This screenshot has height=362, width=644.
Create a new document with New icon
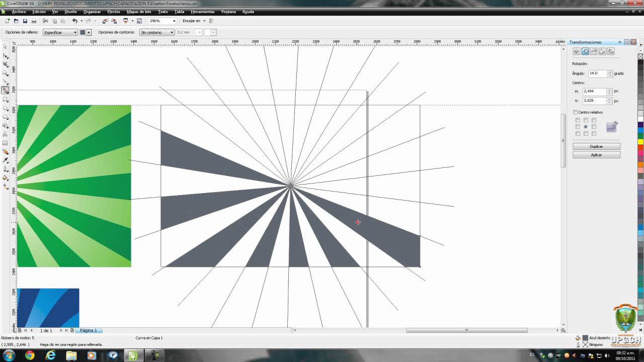click(7, 21)
